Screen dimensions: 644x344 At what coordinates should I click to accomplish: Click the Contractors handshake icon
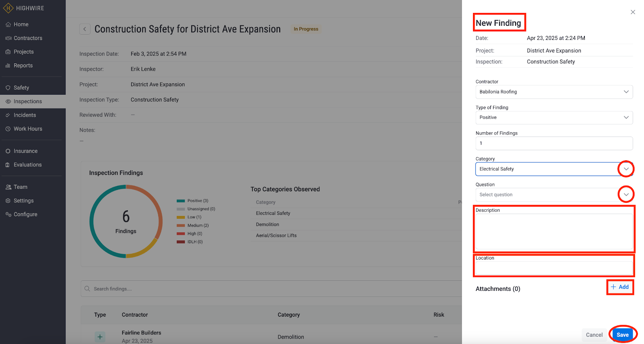pyautogui.click(x=8, y=38)
